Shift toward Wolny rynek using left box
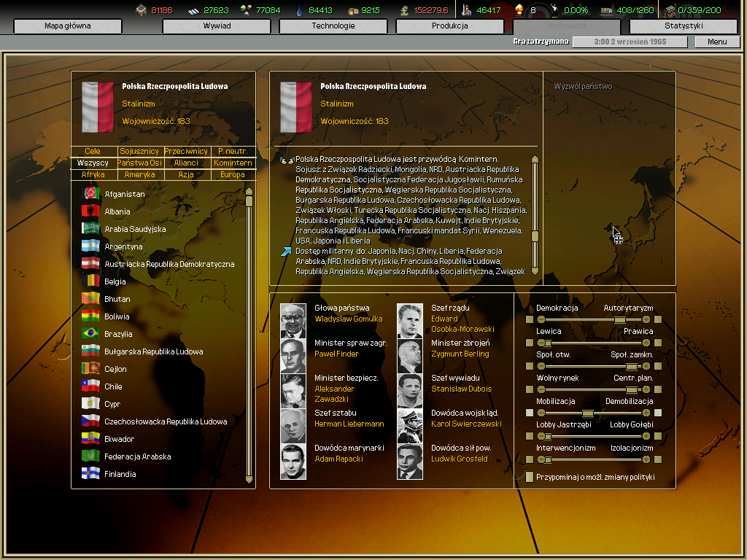Image resolution: width=747 pixels, height=560 pixels. click(530, 389)
